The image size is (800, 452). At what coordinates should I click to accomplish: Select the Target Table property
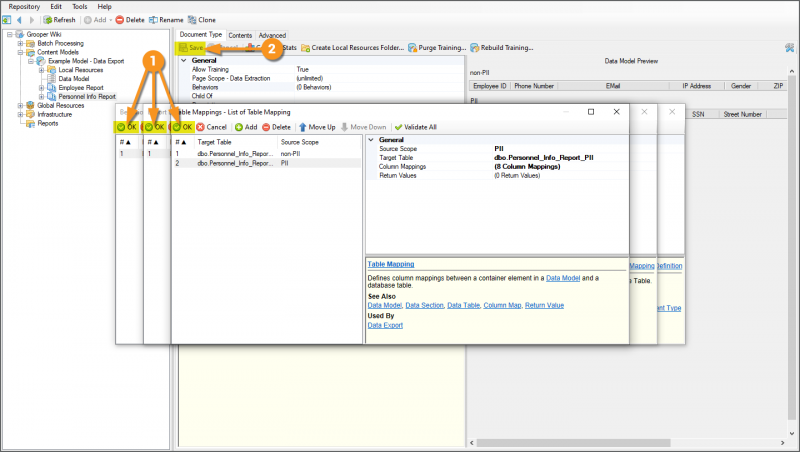click(497, 158)
